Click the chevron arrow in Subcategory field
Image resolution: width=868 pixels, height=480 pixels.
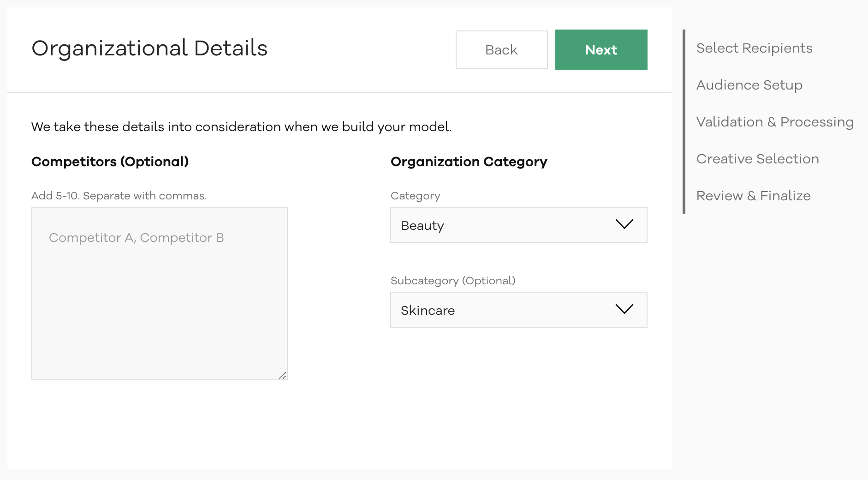(624, 309)
